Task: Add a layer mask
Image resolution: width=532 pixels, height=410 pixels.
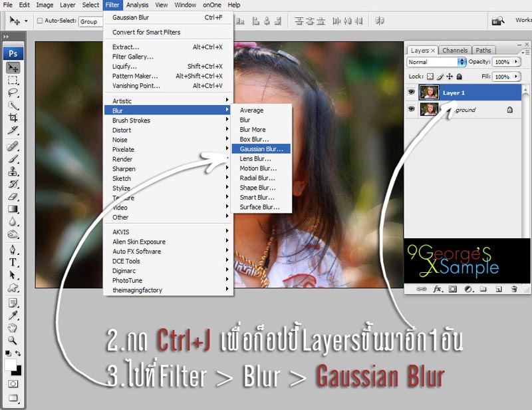Action: [x=453, y=289]
